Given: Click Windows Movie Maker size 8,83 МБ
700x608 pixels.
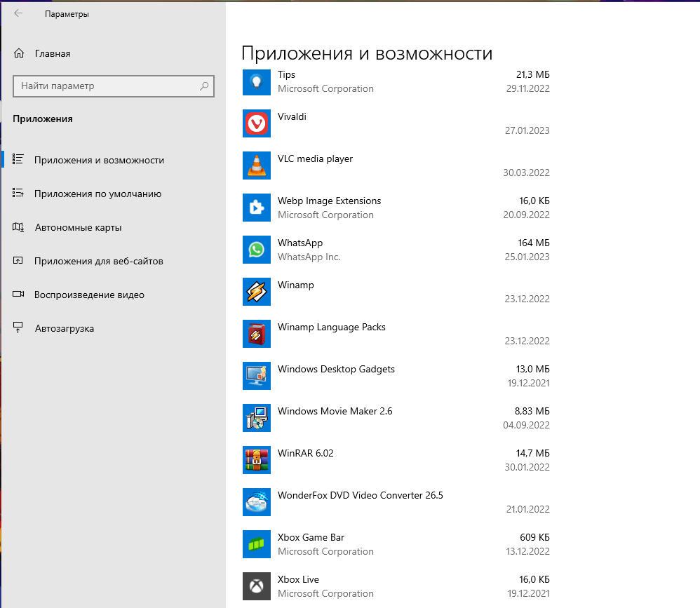Looking at the screenshot, I should [x=532, y=411].
